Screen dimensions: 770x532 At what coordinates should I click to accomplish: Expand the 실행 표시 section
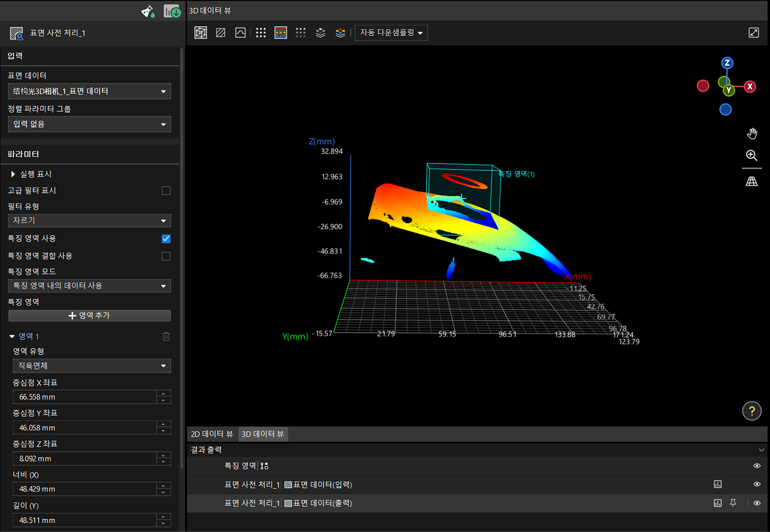click(13, 174)
